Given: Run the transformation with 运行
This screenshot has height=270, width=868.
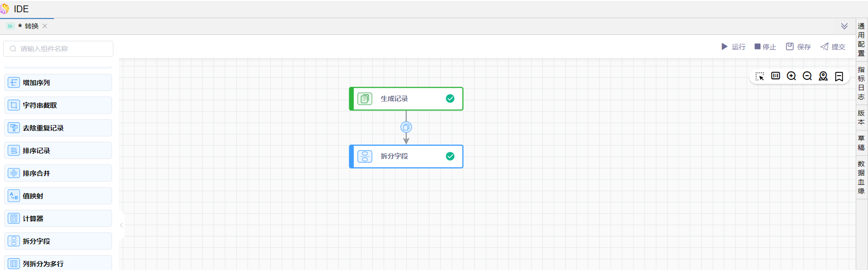Looking at the screenshot, I should click(x=733, y=47).
